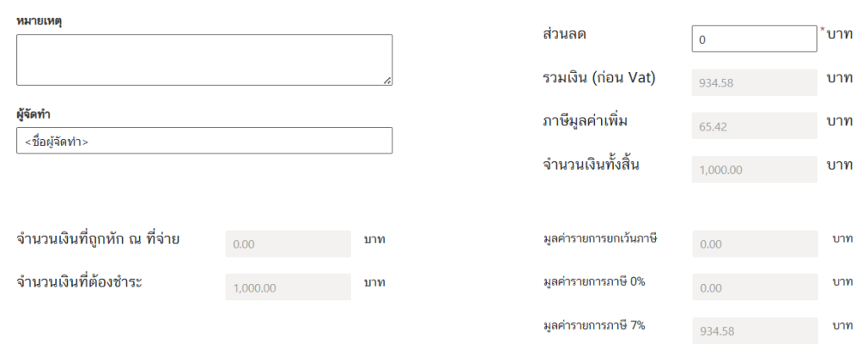The width and height of the screenshot is (868, 362).
Task: Click the ภาษีมูลค่าเพิ่ม label
Action: (x=585, y=121)
